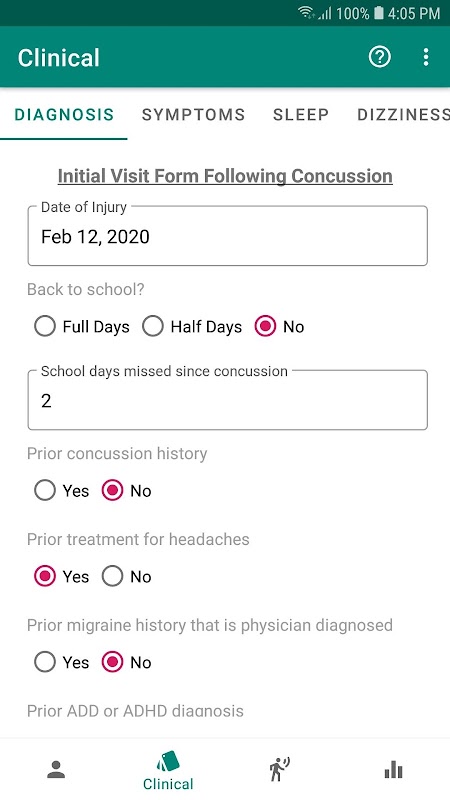This screenshot has width=450, height=800.
Task: Select the Diagnosis tab
Action: point(64,114)
